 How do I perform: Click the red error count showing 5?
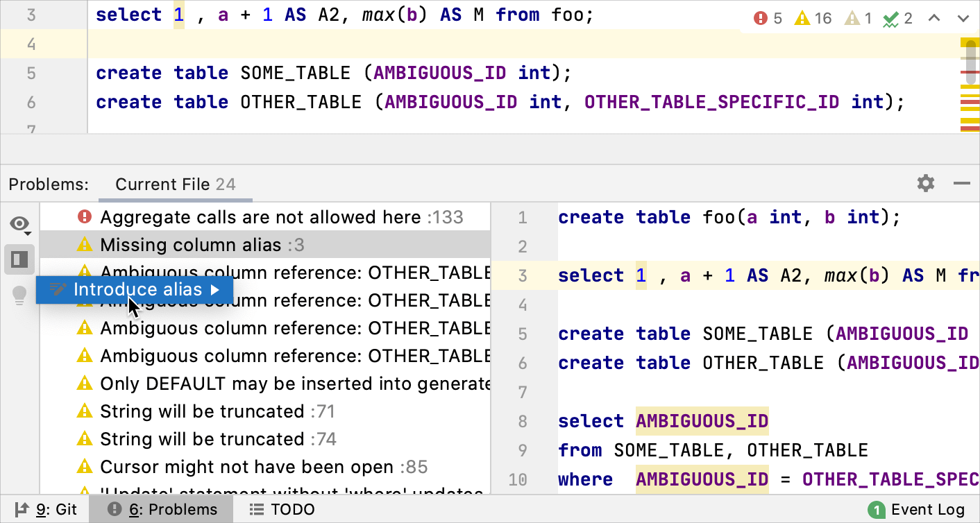coord(767,18)
